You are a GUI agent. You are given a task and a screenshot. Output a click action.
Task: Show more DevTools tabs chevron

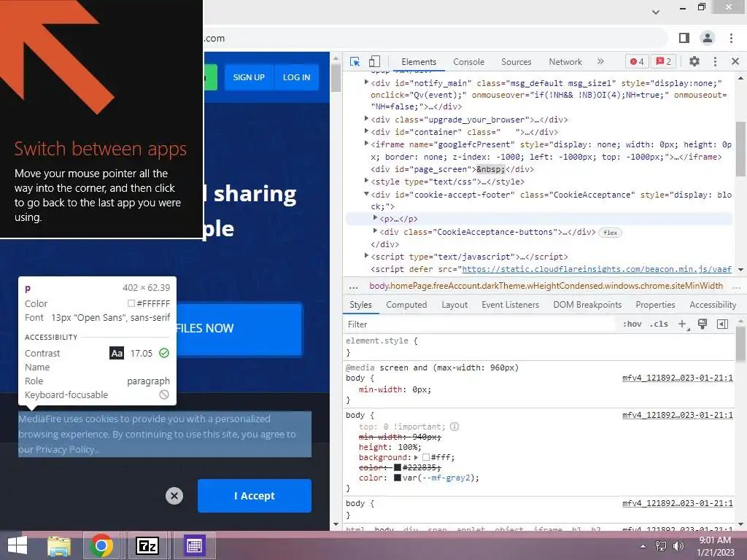[x=600, y=61]
